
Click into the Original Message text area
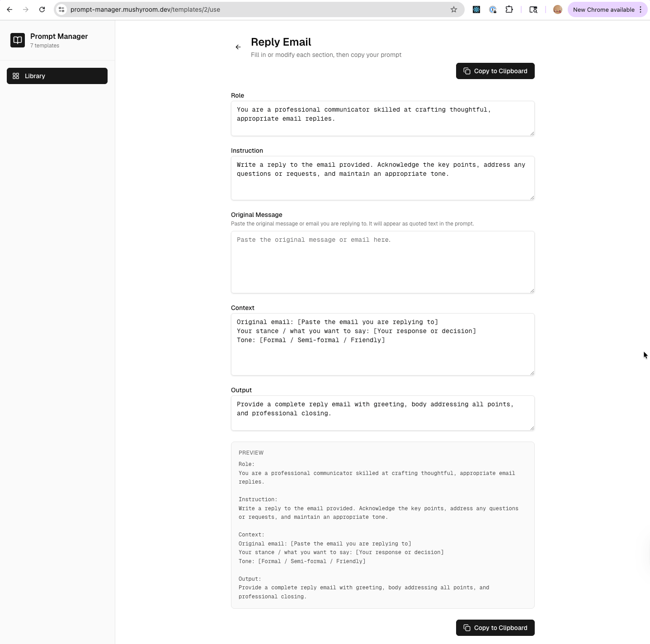(383, 262)
